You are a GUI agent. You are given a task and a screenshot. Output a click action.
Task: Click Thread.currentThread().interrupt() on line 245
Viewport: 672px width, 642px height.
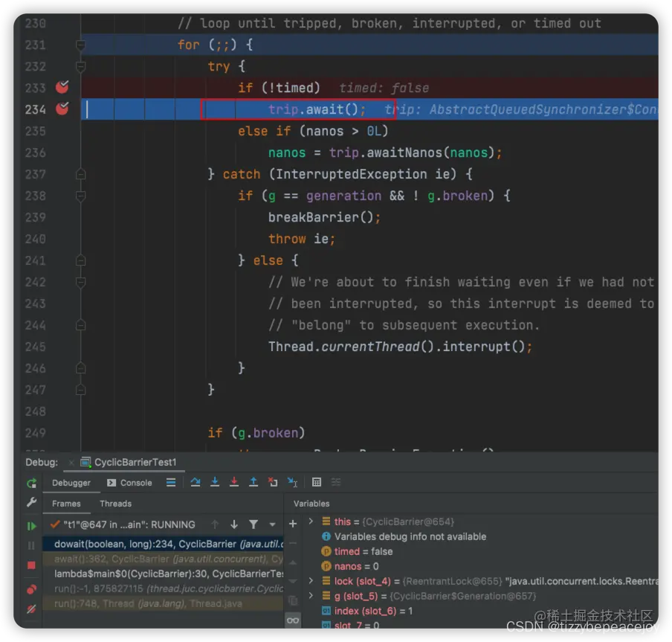point(400,347)
